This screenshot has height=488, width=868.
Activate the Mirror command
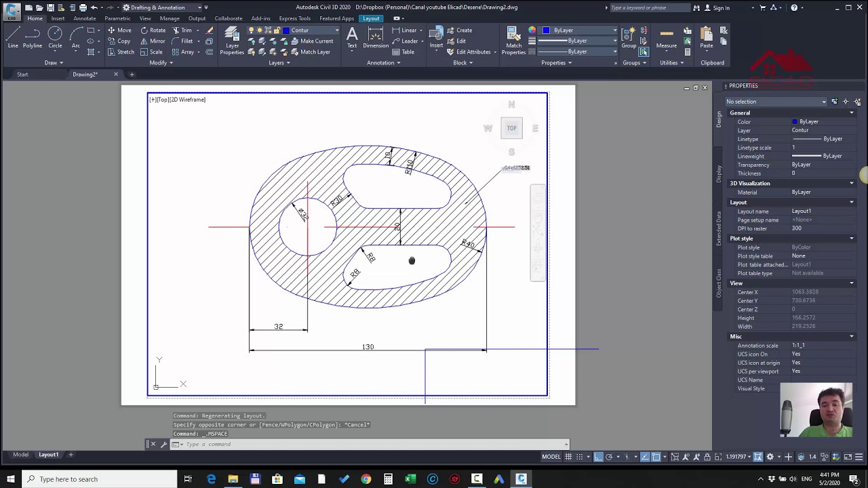(x=153, y=41)
